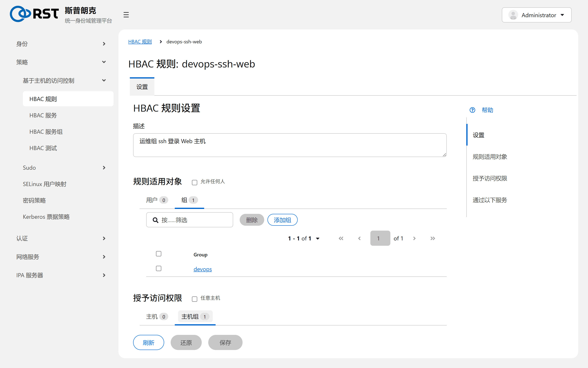The height and width of the screenshot is (368, 588).
Task: Go to next page arrow icon
Action: [x=414, y=238]
